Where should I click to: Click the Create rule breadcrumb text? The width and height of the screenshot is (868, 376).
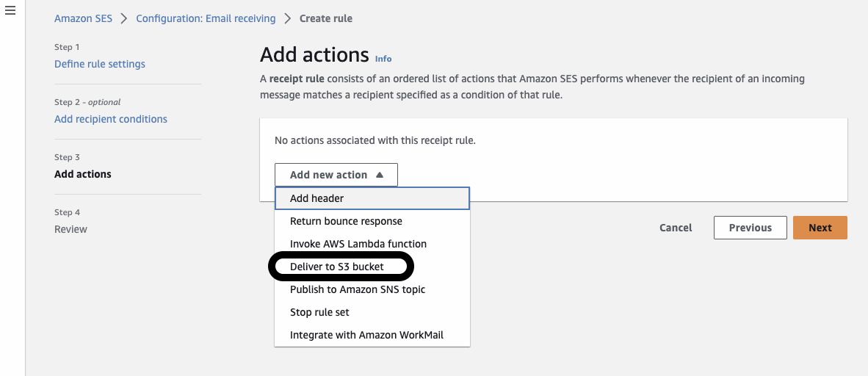[x=326, y=18]
